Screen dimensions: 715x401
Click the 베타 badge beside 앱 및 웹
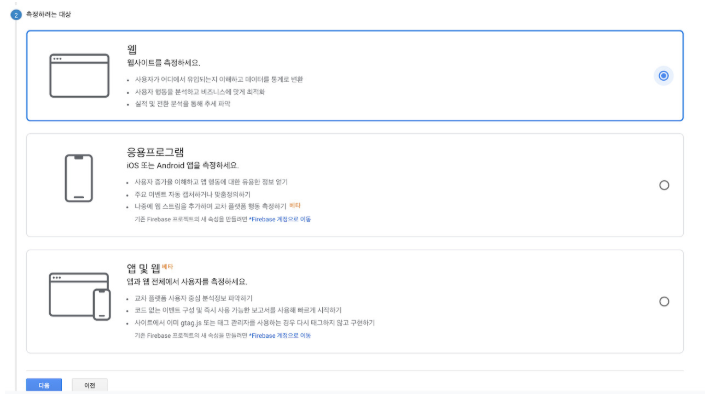click(167, 266)
